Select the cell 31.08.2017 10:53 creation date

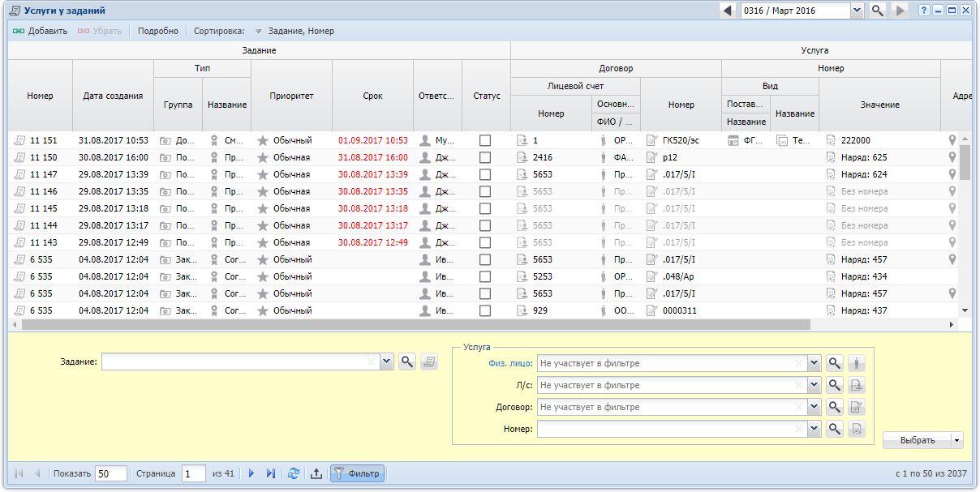(113, 140)
